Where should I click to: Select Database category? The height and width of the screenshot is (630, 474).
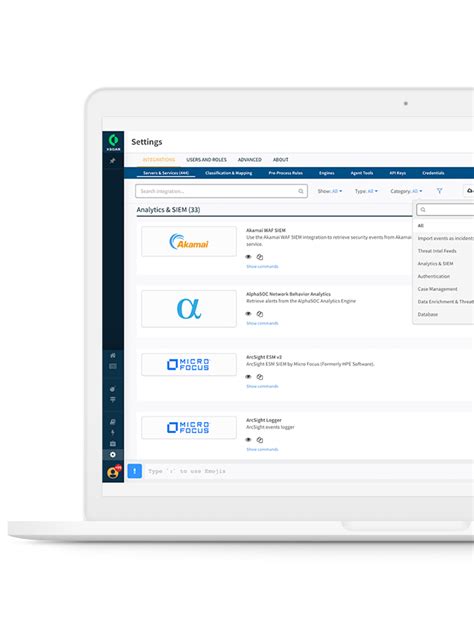pos(428,314)
